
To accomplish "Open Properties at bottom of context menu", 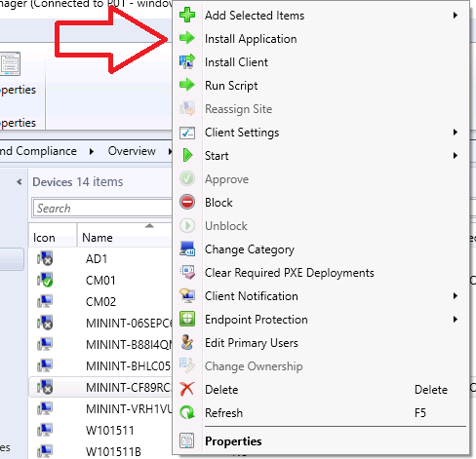I will [233, 441].
